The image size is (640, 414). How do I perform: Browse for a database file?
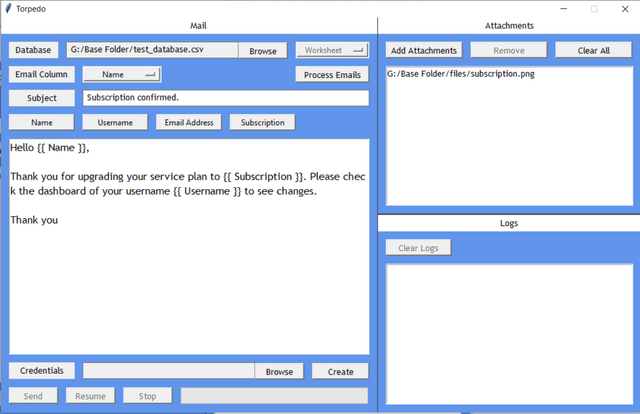coord(263,51)
